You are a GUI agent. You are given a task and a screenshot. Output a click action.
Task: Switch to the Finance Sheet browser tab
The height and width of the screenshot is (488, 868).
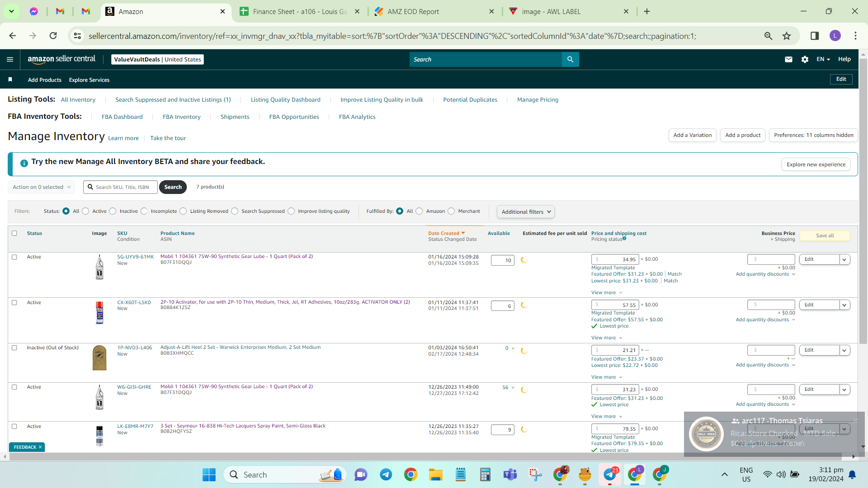[x=300, y=11]
